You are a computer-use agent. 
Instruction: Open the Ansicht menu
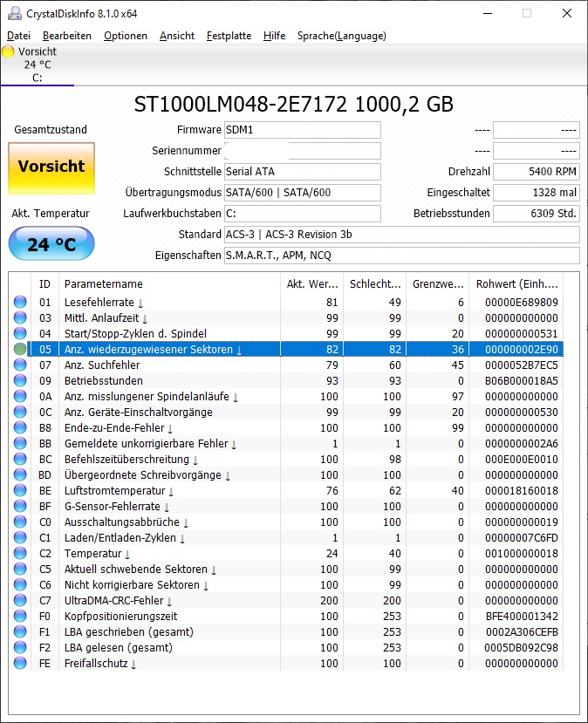[x=177, y=36]
